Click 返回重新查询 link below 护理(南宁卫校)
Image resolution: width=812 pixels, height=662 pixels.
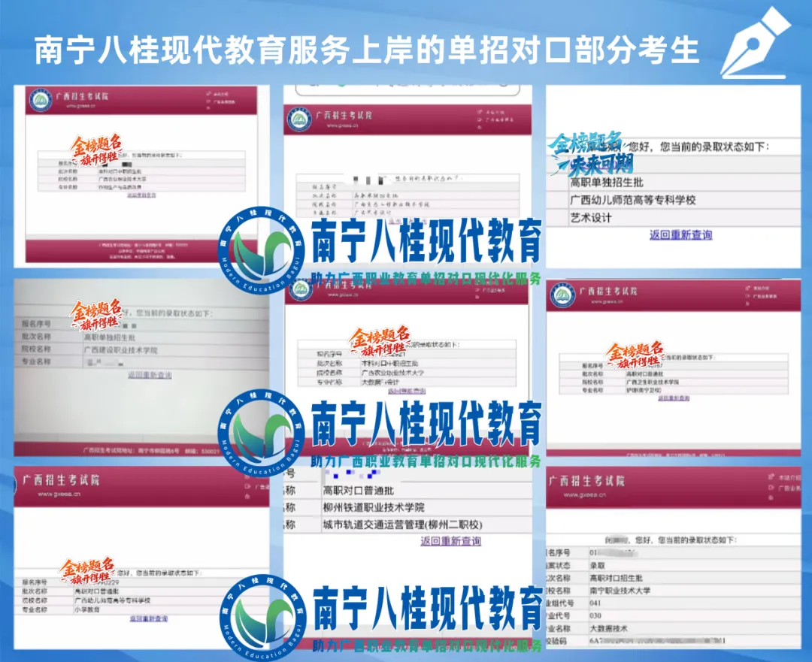tap(674, 398)
